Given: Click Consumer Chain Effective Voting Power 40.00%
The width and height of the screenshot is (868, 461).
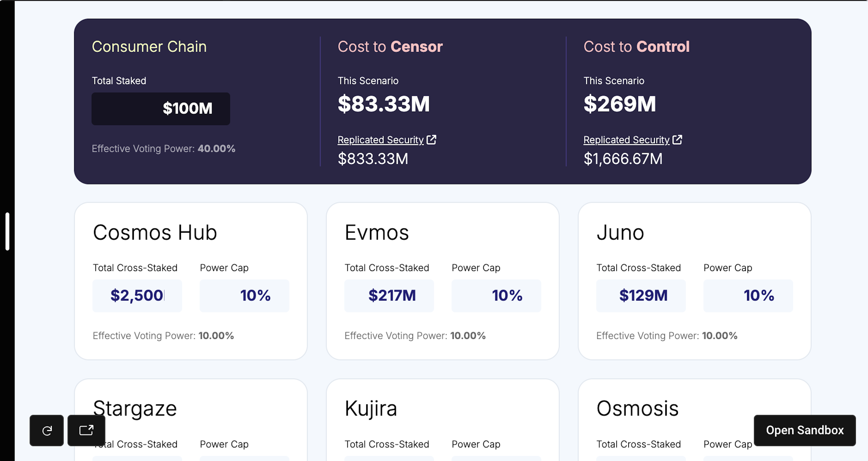Looking at the screenshot, I should click(163, 148).
